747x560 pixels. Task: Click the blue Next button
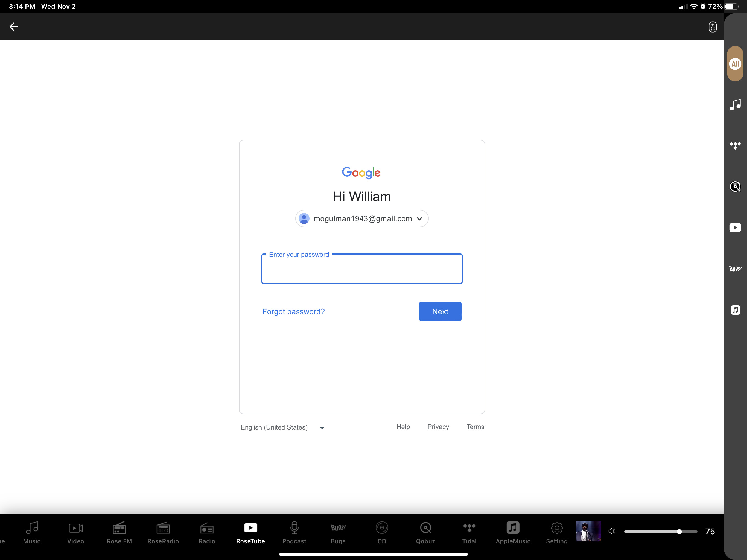[x=440, y=311]
